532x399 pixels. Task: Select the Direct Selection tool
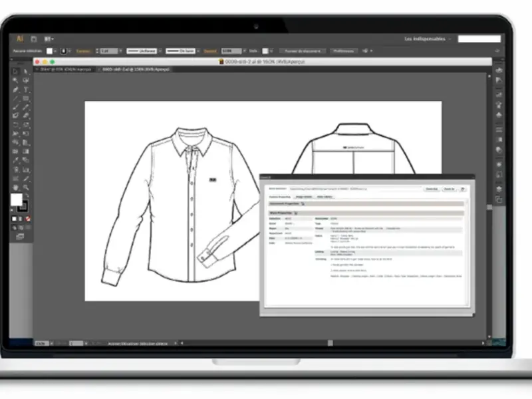[x=26, y=72]
